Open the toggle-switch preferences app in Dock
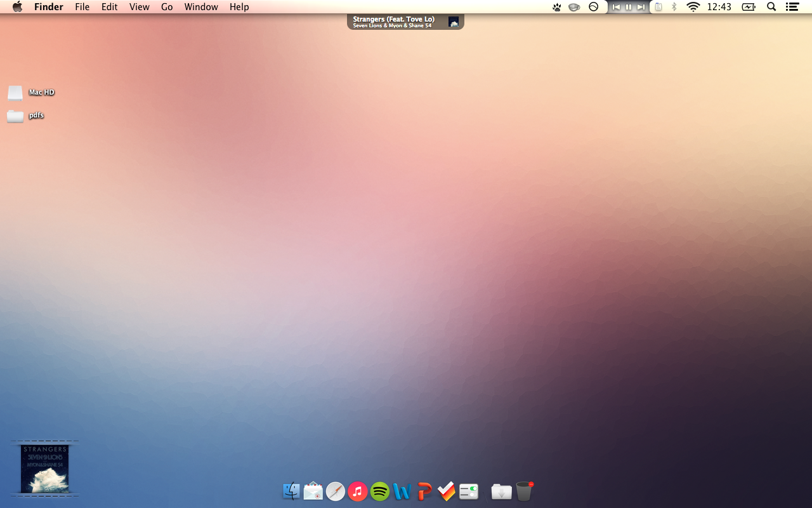Image resolution: width=812 pixels, height=508 pixels. pos(469,491)
